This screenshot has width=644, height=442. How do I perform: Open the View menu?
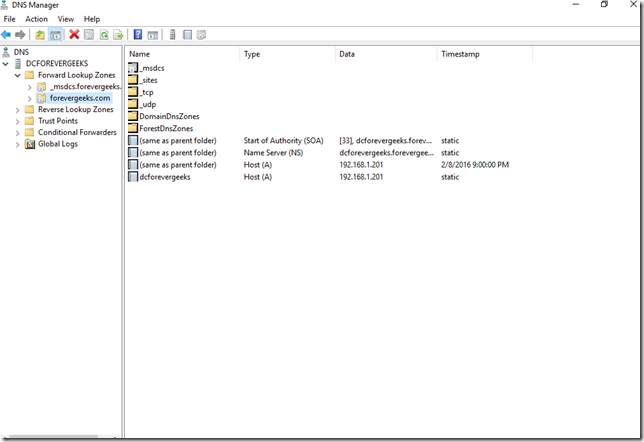(66, 19)
